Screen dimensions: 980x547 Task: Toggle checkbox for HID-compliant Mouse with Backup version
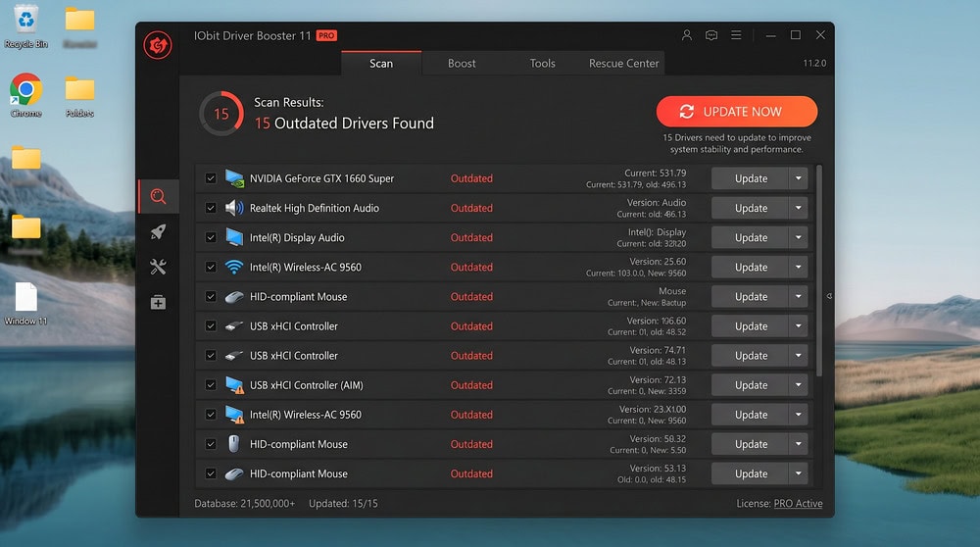point(211,296)
